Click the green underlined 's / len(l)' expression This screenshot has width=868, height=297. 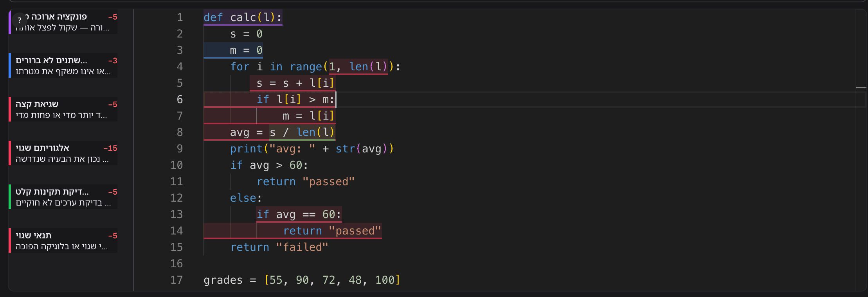click(302, 132)
